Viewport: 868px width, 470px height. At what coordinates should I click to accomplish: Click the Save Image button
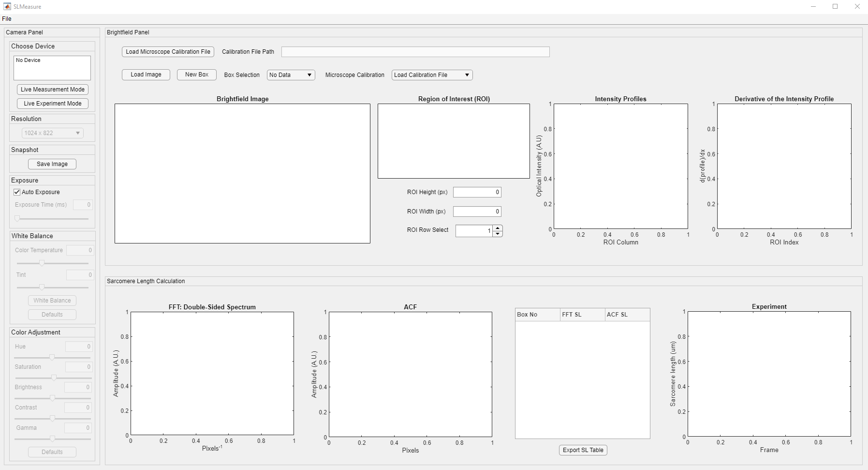pyautogui.click(x=52, y=164)
